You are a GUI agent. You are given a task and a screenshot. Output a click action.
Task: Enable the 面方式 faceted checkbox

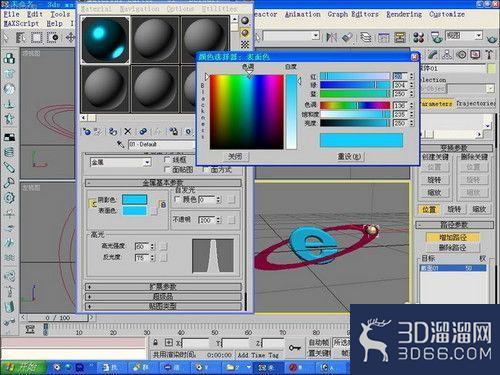(206, 170)
